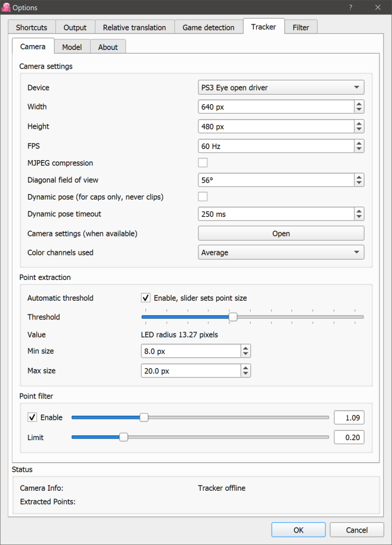Decrease Height using the down stepper arrow

[x=359, y=129]
